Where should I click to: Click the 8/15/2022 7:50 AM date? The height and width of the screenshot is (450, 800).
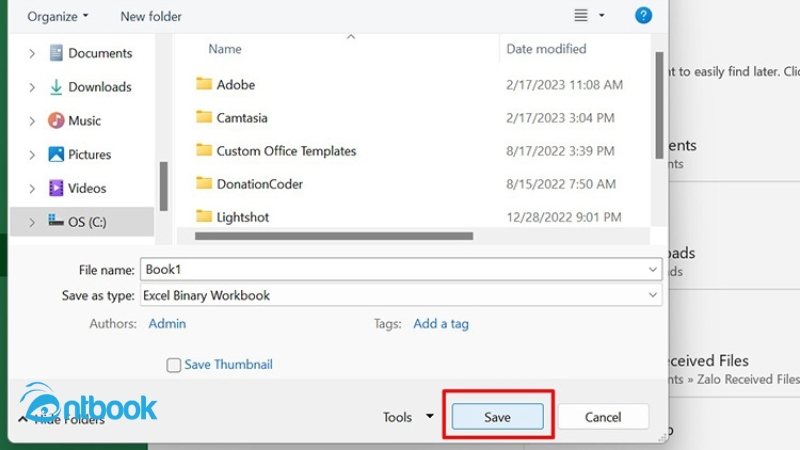click(561, 184)
